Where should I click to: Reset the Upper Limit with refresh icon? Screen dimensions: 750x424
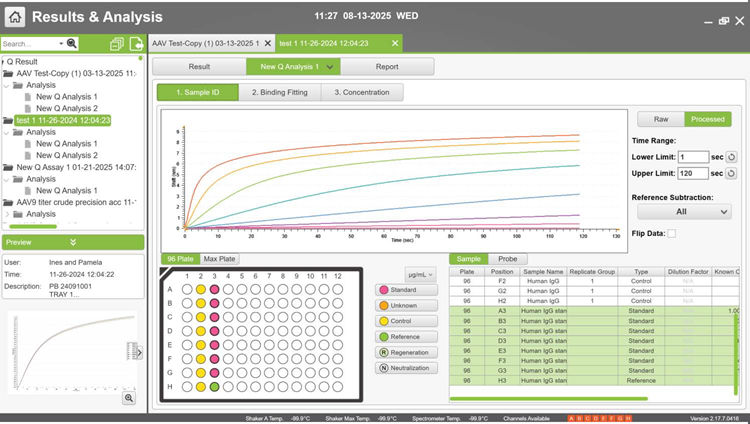click(x=731, y=173)
